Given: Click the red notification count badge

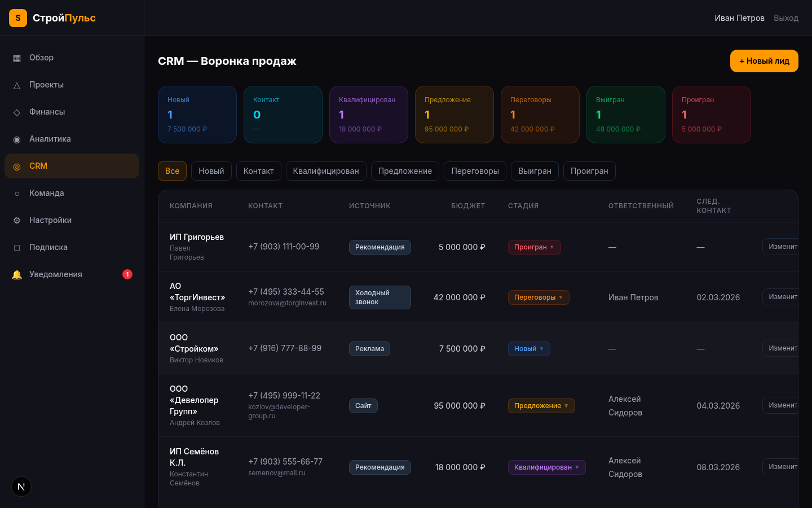Looking at the screenshot, I should 127,274.
